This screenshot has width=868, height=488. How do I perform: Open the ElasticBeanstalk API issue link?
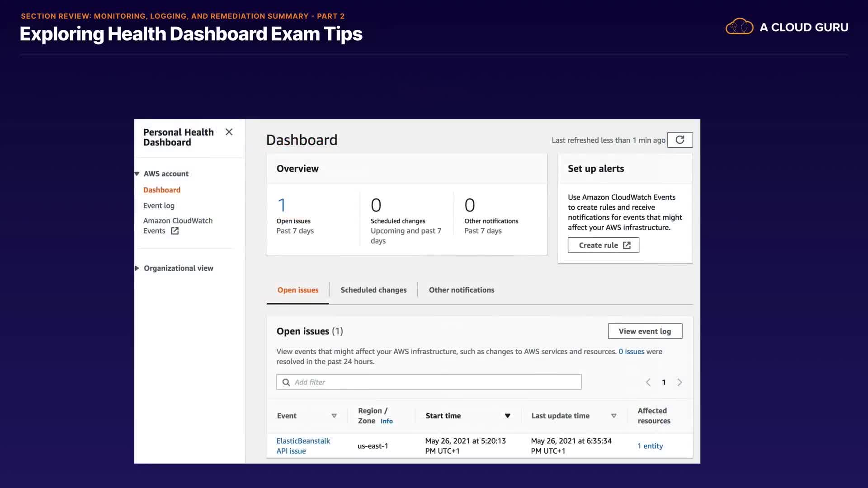coord(303,446)
